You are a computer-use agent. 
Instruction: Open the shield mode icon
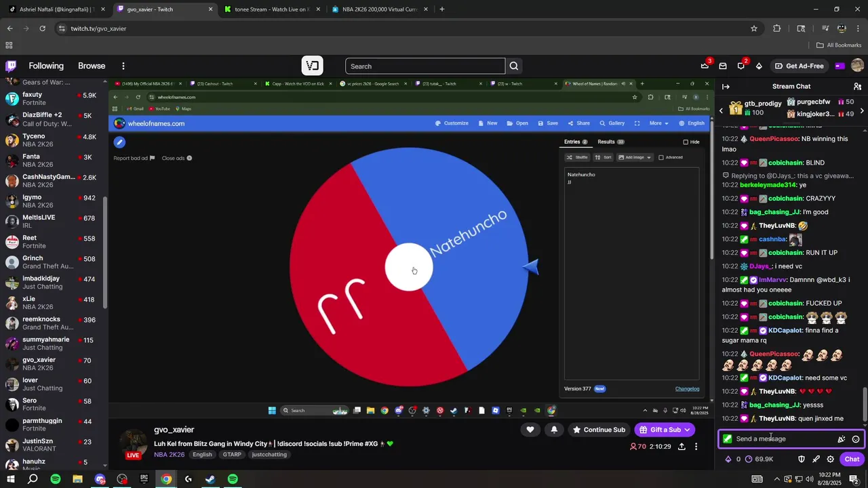(x=801, y=459)
